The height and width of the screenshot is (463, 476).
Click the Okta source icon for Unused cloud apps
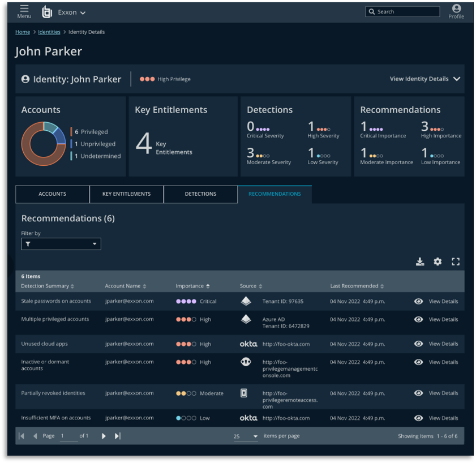pyautogui.click(x=248, y=344)
